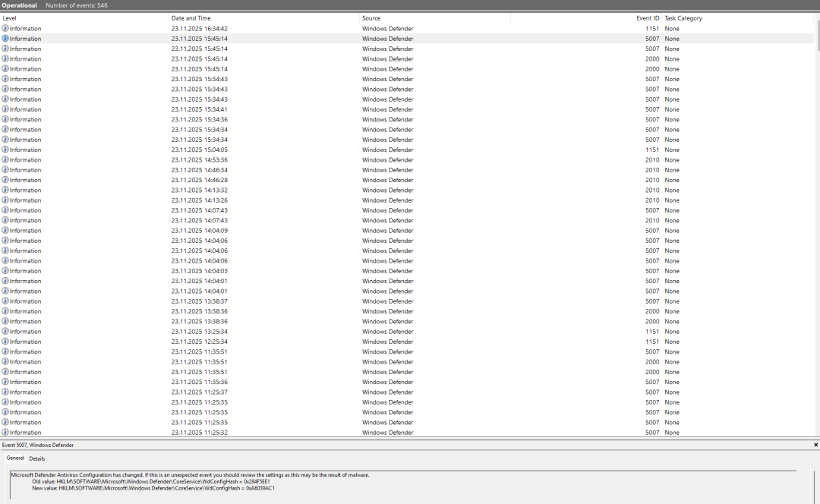Click Event ID 1151 in the 15:04:05 row
This screenshot has height=504, width=820.
(652, 150)
